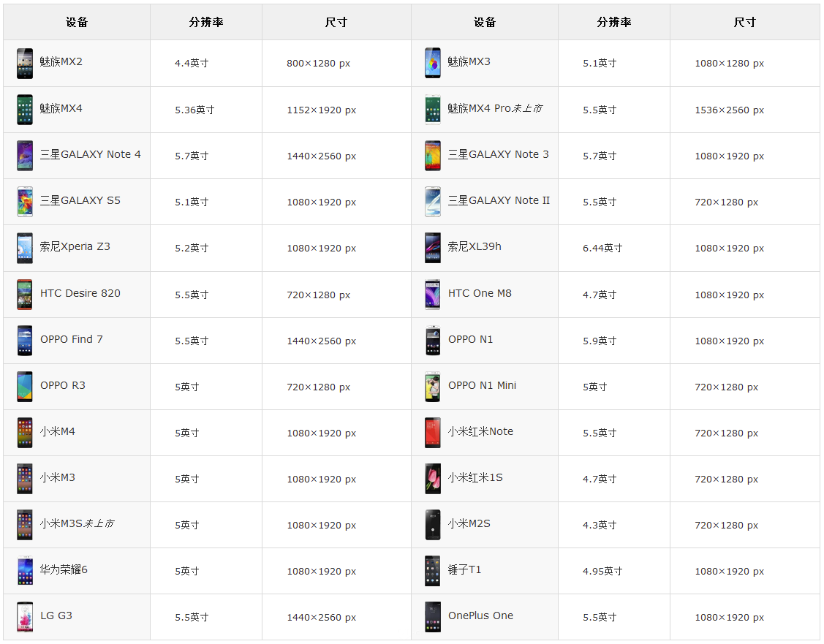Select the 小米红米1S phone image
824x644 pixels.
[x=433, y=479]
